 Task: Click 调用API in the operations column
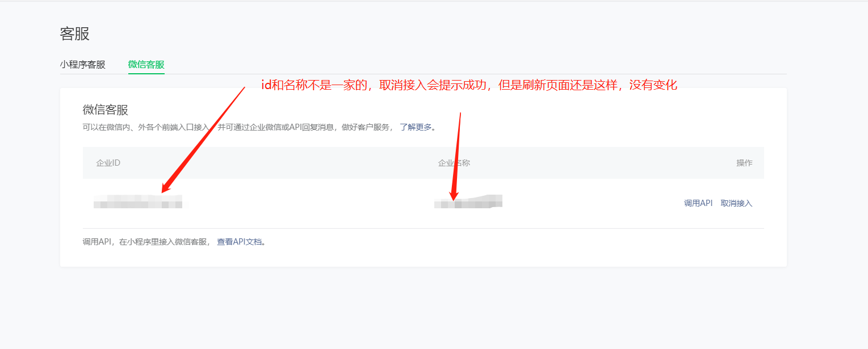click(698, 203)
